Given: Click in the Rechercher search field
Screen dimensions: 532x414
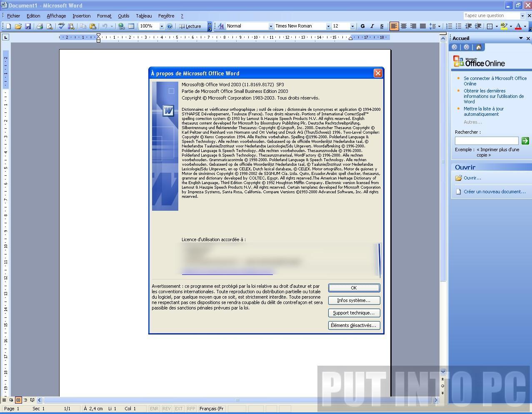Looking at the screenshot, I should click(x=487, y=141).
